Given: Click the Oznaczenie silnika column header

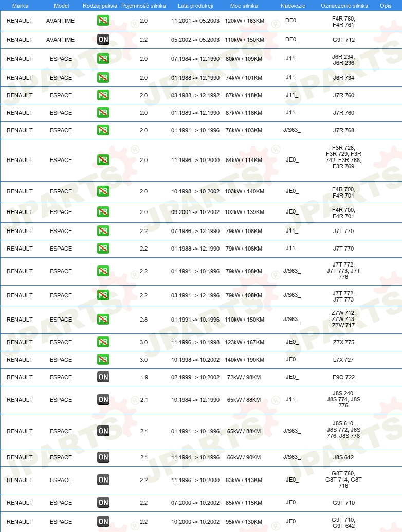Looking at the screenshot, I should pyautogui.click(x=344, y=6).
